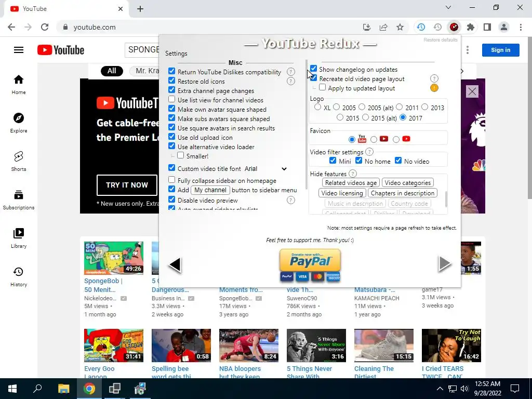Show hidden system tray icons chevron
532x399 pixels.
tap(440, 389)
